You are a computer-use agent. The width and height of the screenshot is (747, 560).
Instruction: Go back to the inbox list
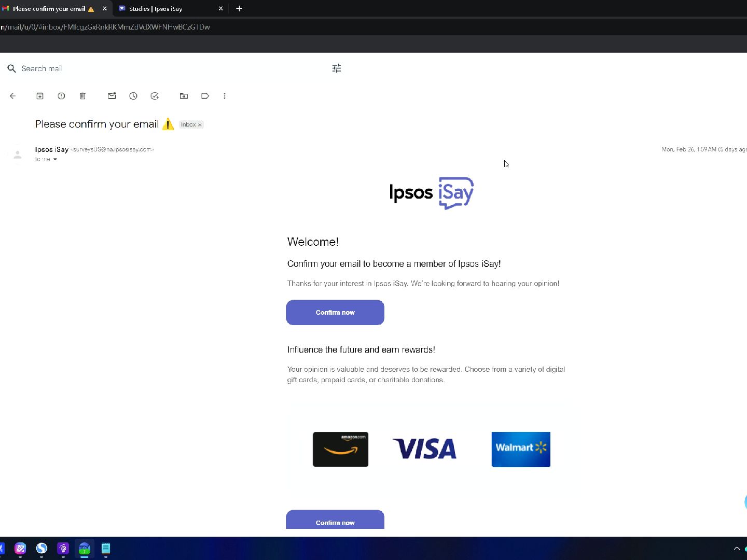pyautogui.click(x=13, y=96)
